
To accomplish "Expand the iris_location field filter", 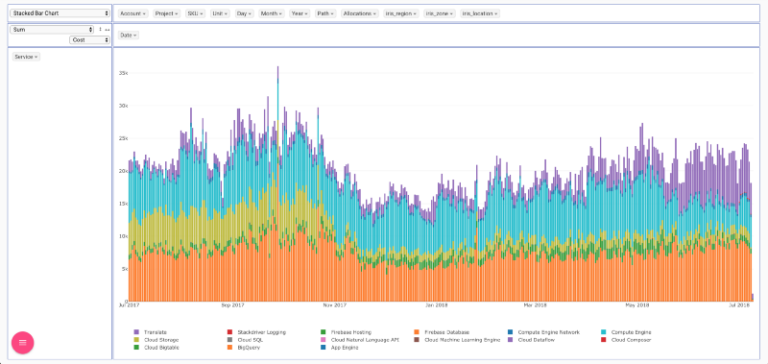I will 480,14.
